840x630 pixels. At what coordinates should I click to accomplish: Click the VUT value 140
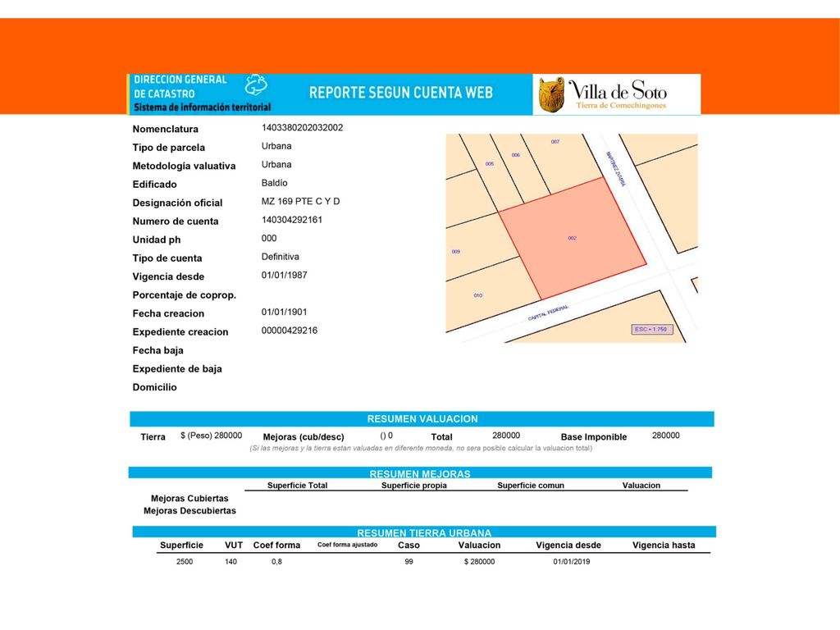pos(231,561)
